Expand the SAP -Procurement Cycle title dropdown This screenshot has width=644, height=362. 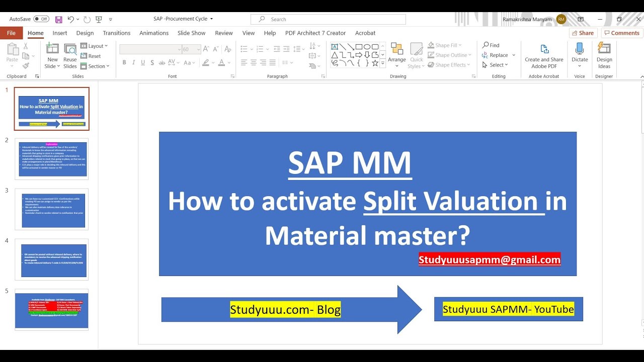point(211,19)
